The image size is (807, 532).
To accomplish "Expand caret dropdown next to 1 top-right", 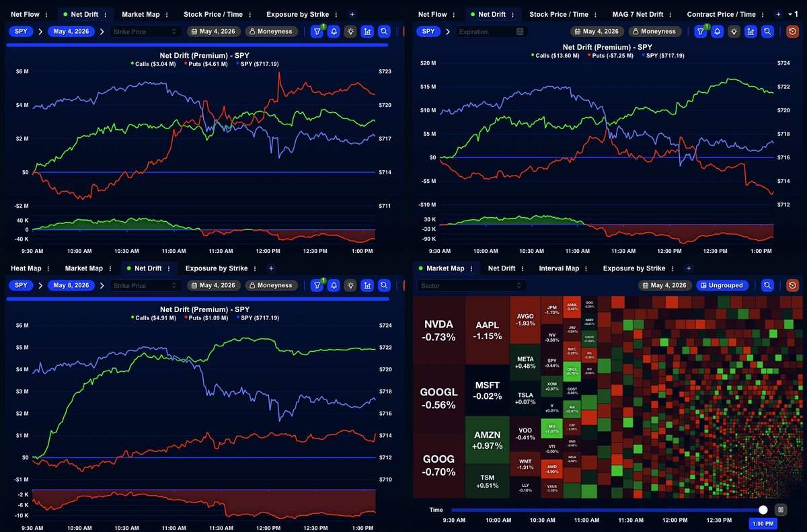I will (789, 14).
